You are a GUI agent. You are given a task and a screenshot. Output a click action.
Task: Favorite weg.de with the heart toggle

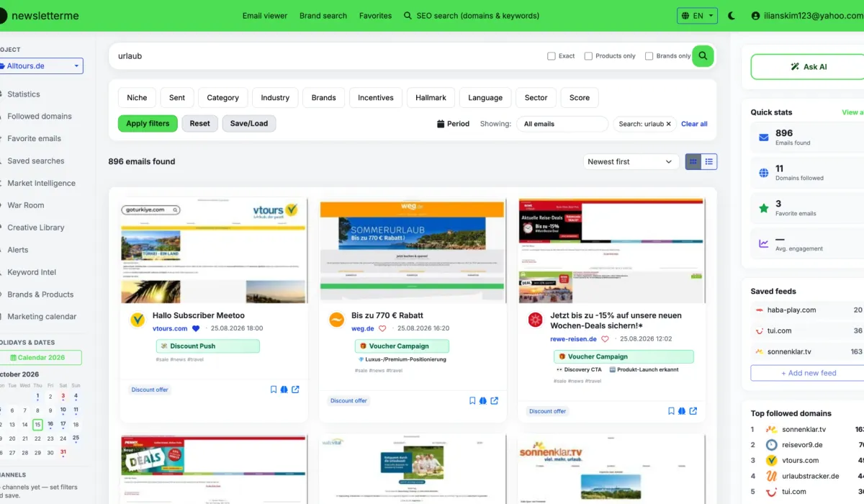click(382, 328)
